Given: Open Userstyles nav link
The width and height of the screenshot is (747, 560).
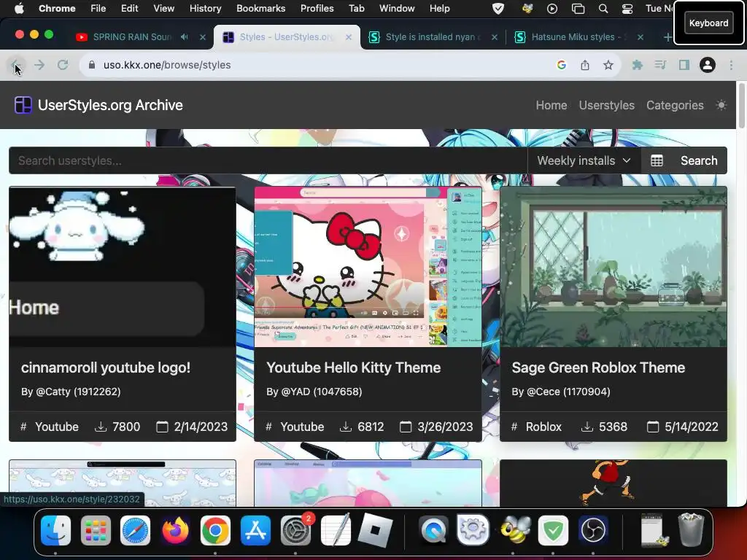Looking at the screenshot, I should 606,105.
